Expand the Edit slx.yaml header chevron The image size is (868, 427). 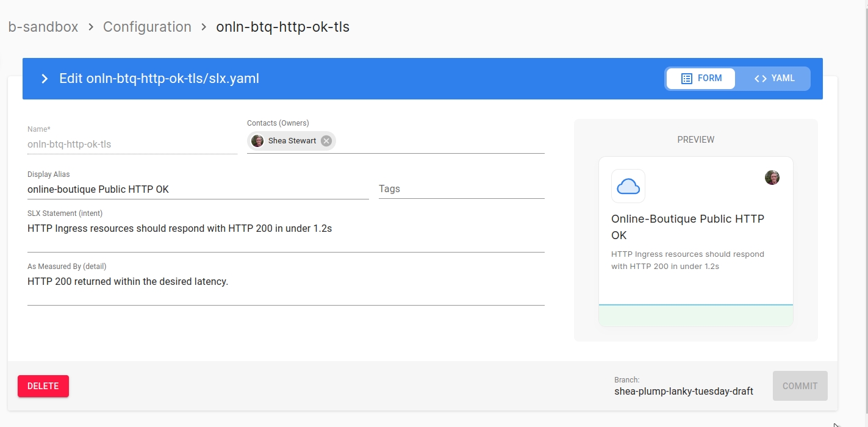point(44,79)
